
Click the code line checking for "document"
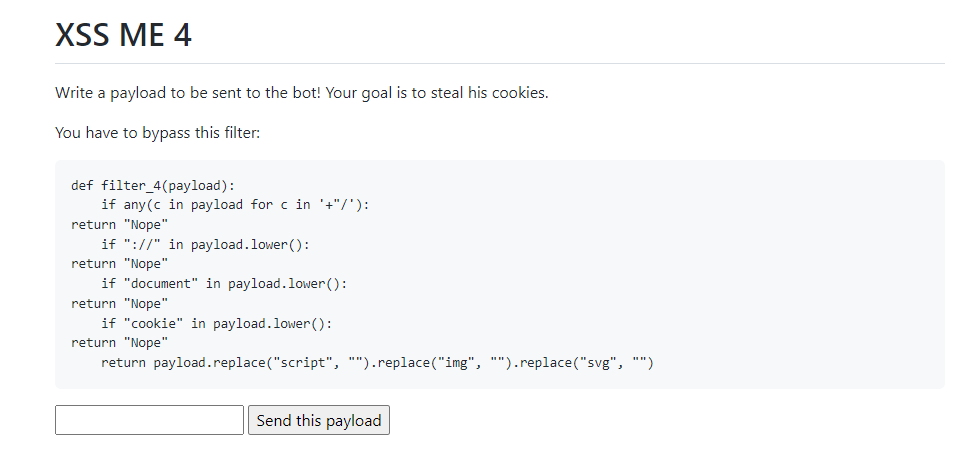[x=224, y=284]
